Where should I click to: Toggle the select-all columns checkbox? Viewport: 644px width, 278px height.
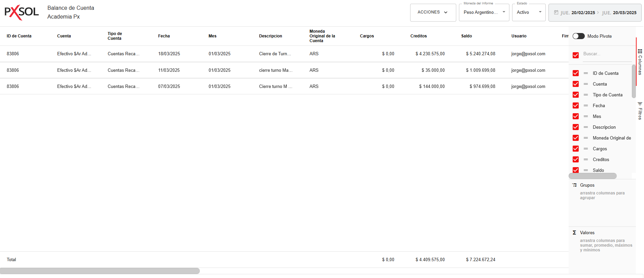[576, 55]
